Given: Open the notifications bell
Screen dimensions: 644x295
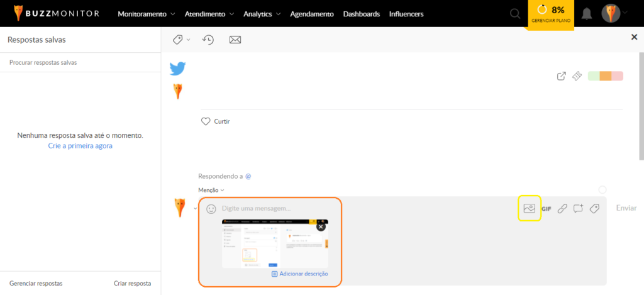Looking at the screenshot, I should click(x=587, y=14).
